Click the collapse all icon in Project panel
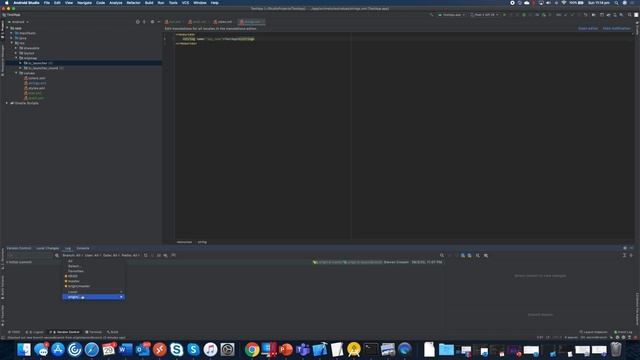Screen dimensions: 640x360 tap(144, 22)
